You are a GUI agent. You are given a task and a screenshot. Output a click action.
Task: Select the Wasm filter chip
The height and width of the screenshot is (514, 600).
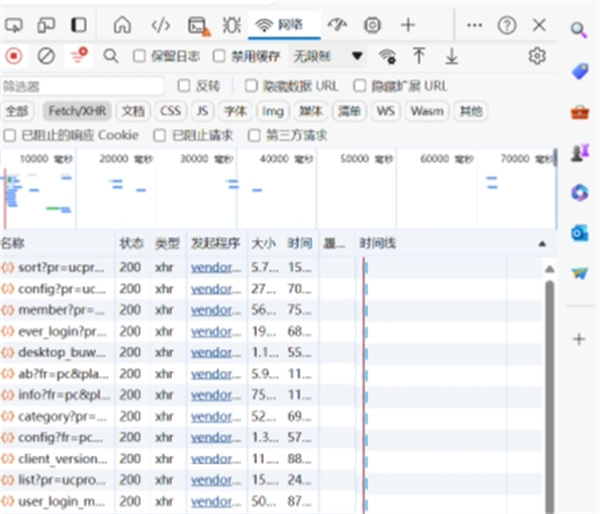point(427,111)
